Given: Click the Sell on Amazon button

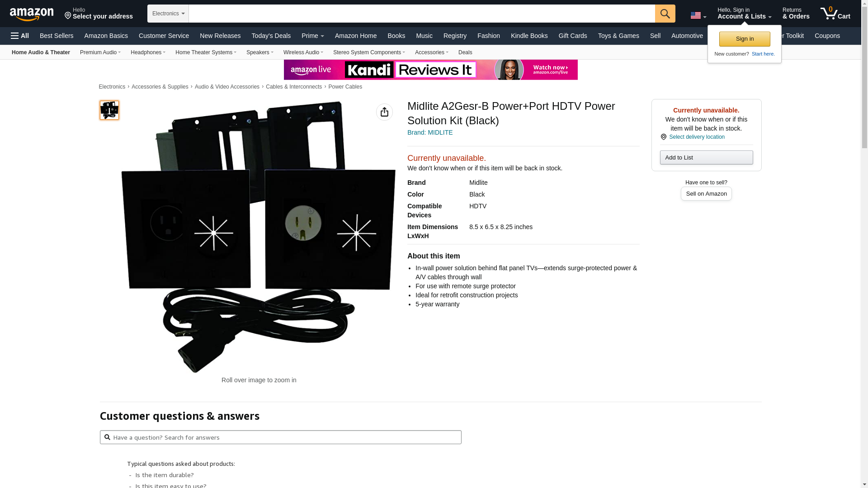Looking at the screenshot, I should (x=706, y=193).
